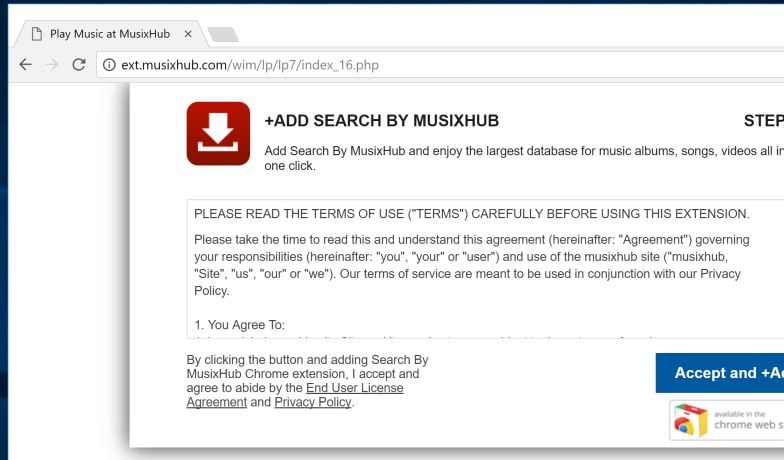Select the Play Music at MusixHub tab
This screenshot has height=460, width=784.
(x=110, y=34)
